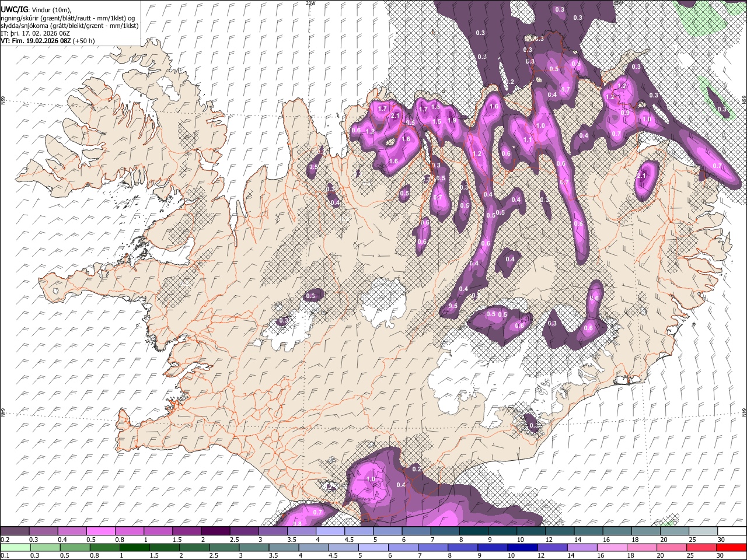The width and height of the screenshot is (747, 560).
Task: Click the 'slydda/snjókoma' snow legend description line
Action: [69, 26]
